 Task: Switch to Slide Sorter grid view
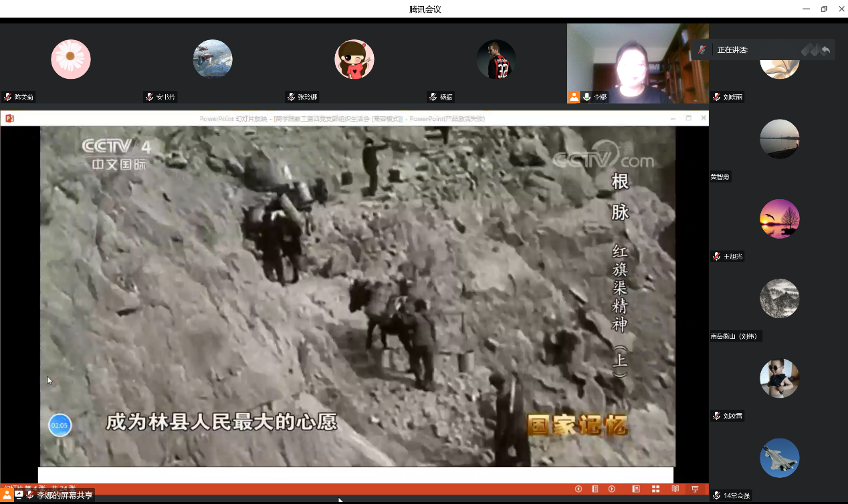pyautogui.click(x=656, y=489)
